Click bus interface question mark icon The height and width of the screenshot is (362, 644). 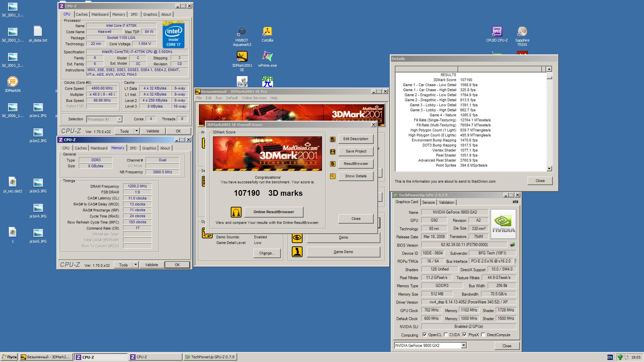pyautogui.click(x=515, y=261)
